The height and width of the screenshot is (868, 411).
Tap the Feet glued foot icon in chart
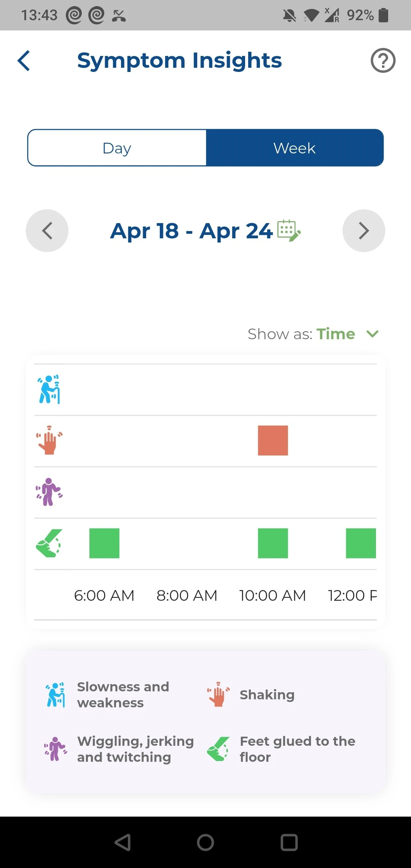[49, 543]
